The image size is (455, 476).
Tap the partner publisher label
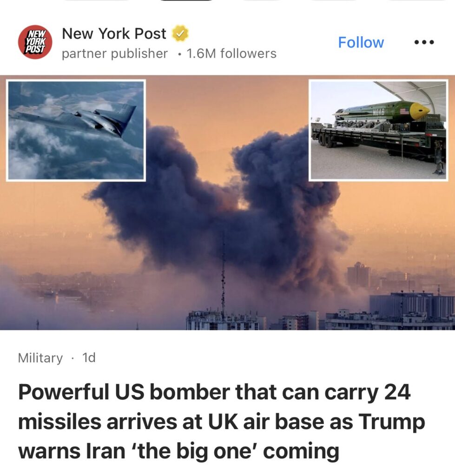pos(115,54)
